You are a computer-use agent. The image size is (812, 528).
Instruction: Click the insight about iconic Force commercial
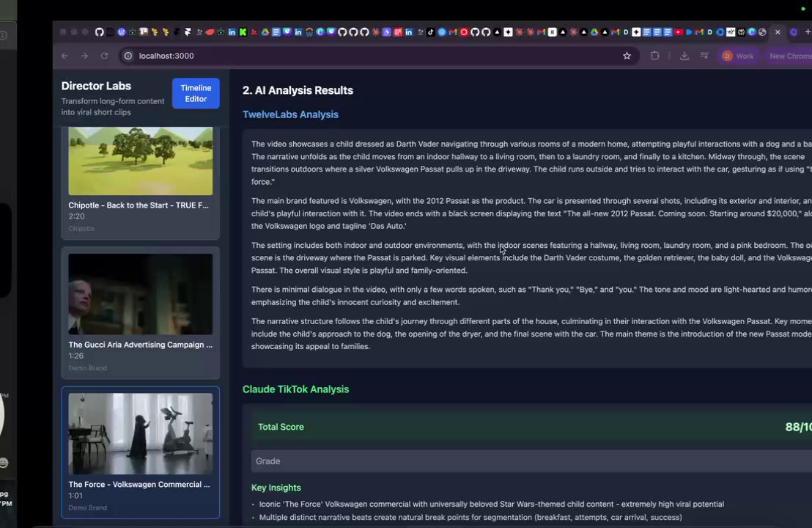[492, 504]
